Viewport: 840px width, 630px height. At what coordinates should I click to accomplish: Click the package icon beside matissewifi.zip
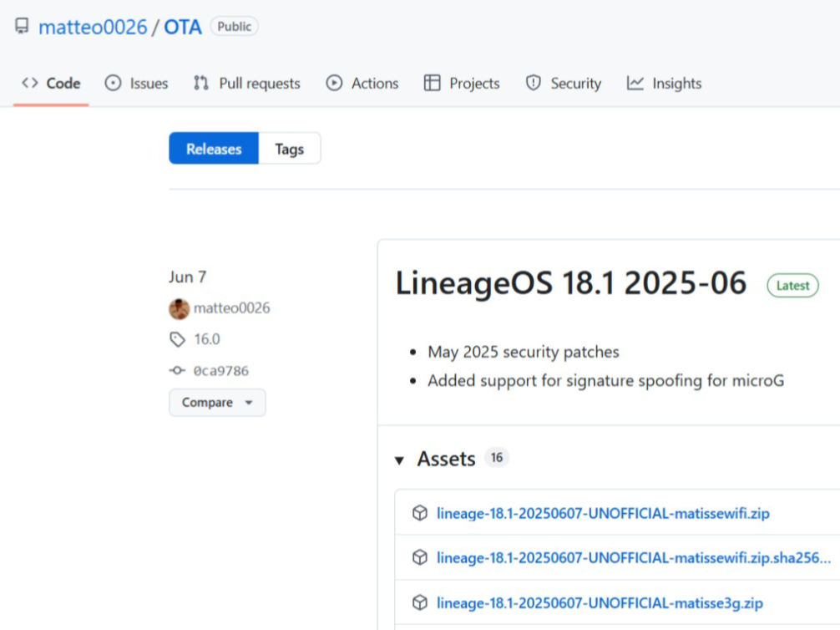[418, 513]
